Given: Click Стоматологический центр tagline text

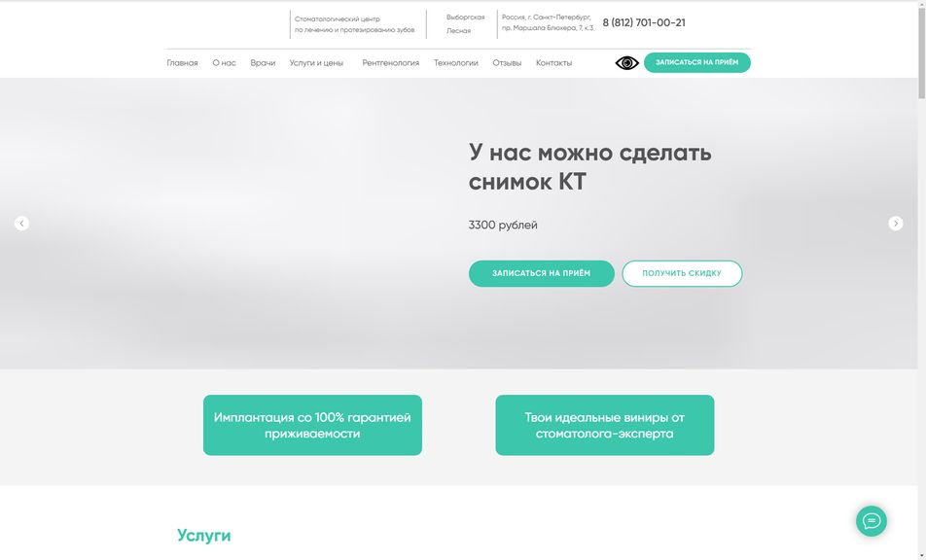Looking at the screenshot, I should (354, 24).
